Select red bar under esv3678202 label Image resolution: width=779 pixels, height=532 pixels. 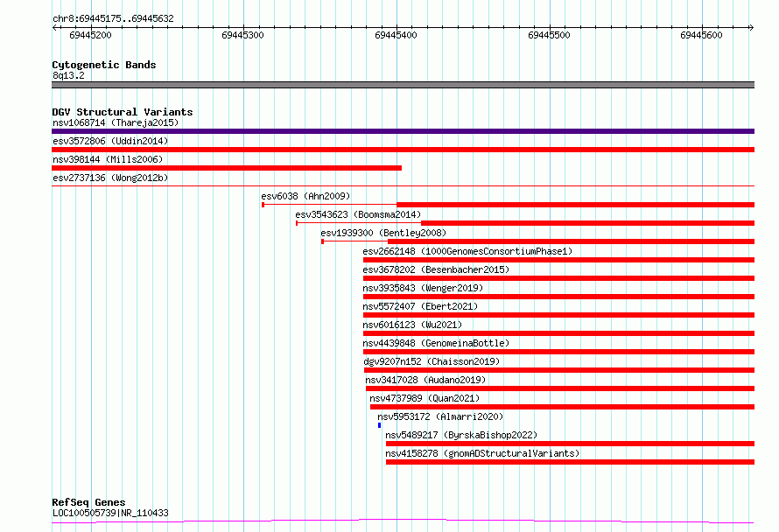pos(559,278)
